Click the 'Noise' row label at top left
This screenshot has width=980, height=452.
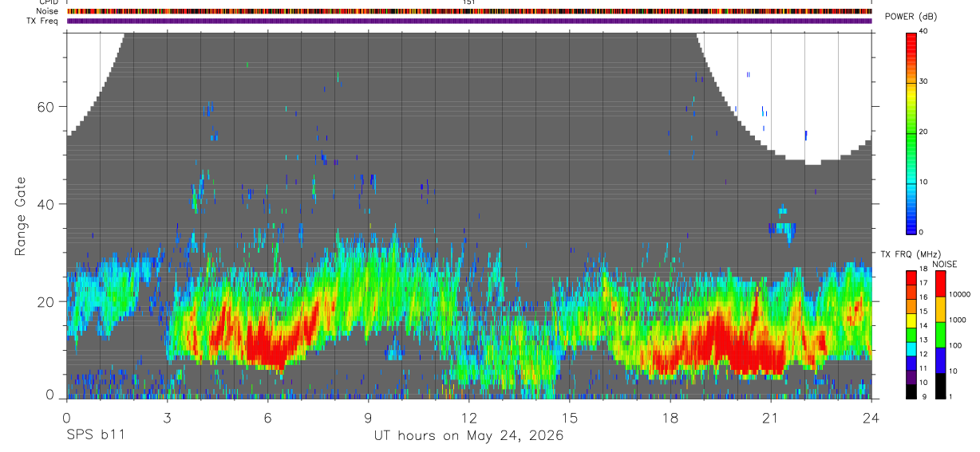(47, 11)
